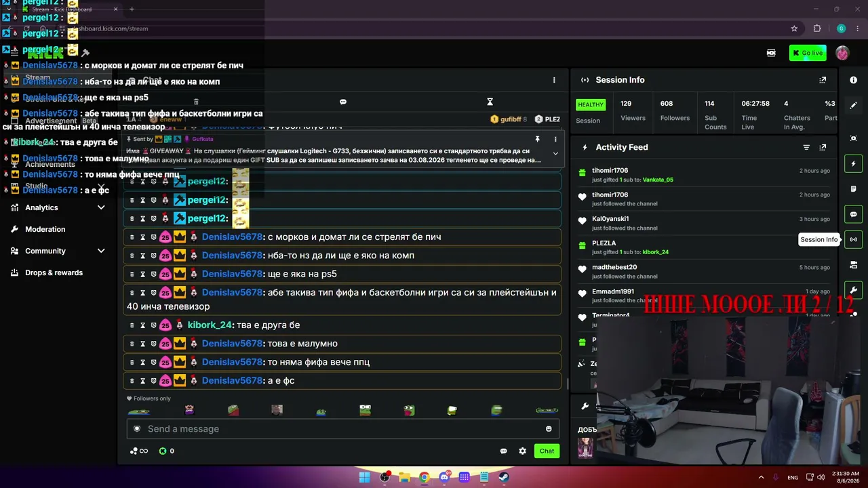Click the Viewers count 129

tap(626, 104)
